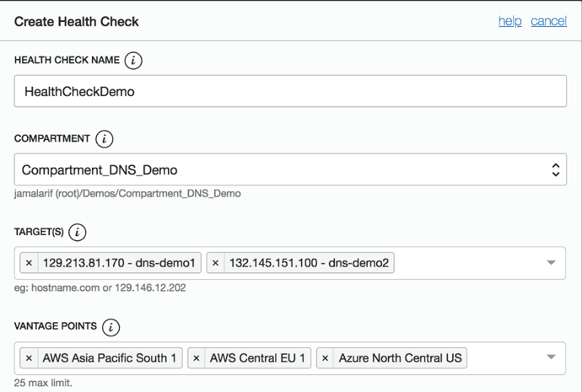Select the dns-demo1 target tag label

[x=119, y=264]
